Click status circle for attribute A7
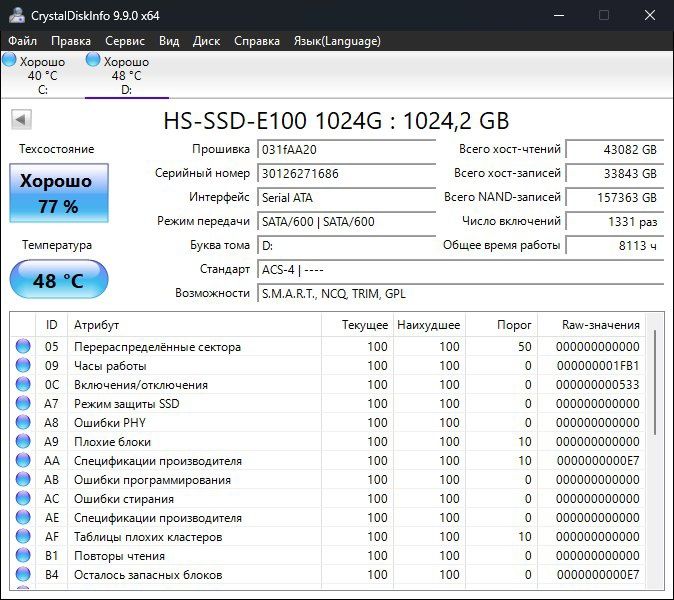 pos(23,403)
